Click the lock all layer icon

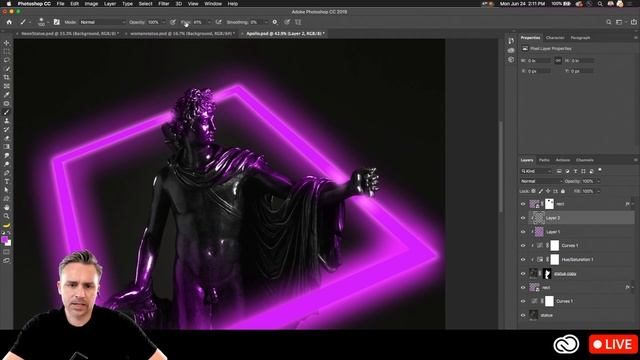(x=563, y=191)
